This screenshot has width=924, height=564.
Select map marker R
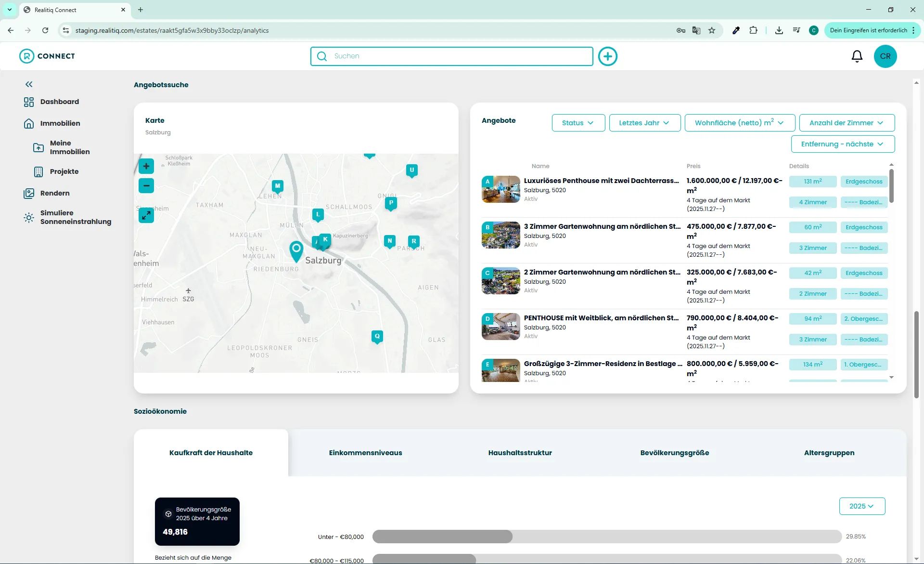pos(414,242)
